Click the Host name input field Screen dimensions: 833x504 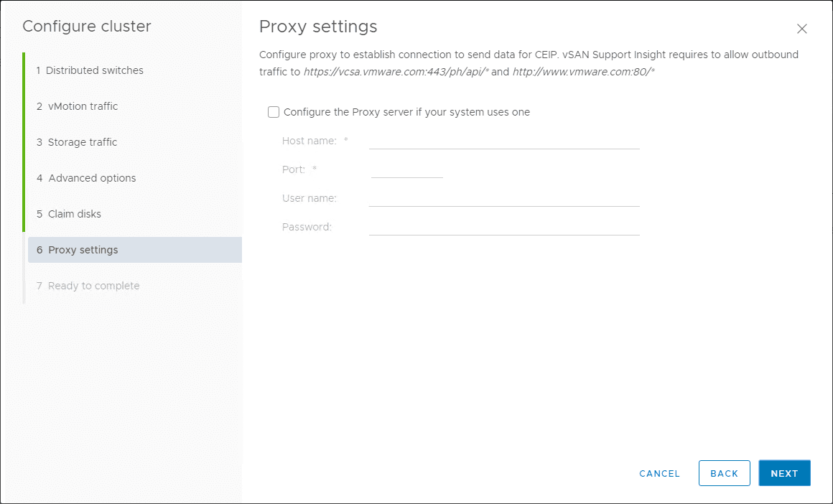tap(503, 141)
